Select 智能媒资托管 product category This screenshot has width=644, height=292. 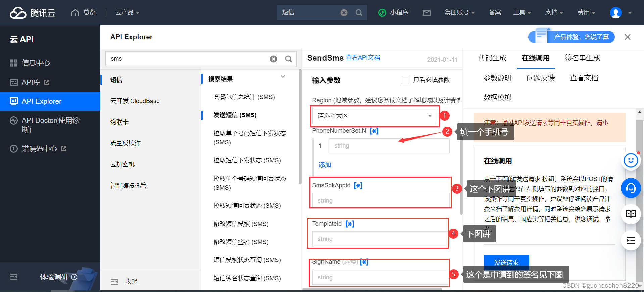129,186
